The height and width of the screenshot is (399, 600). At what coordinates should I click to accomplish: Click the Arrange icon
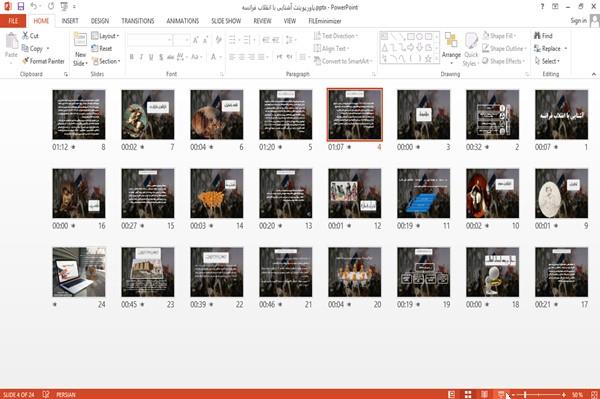coord(451,41)
